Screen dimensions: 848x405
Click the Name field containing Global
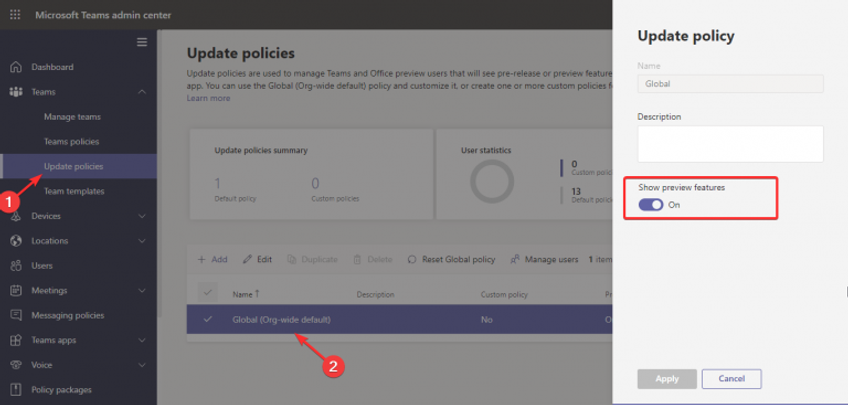[x=730, y=84]
